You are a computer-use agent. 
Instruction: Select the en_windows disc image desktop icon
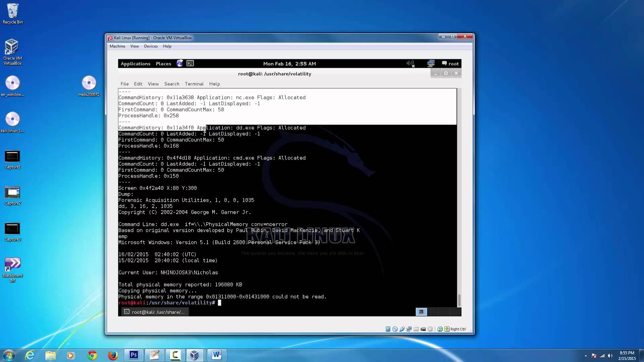[13, 86]
